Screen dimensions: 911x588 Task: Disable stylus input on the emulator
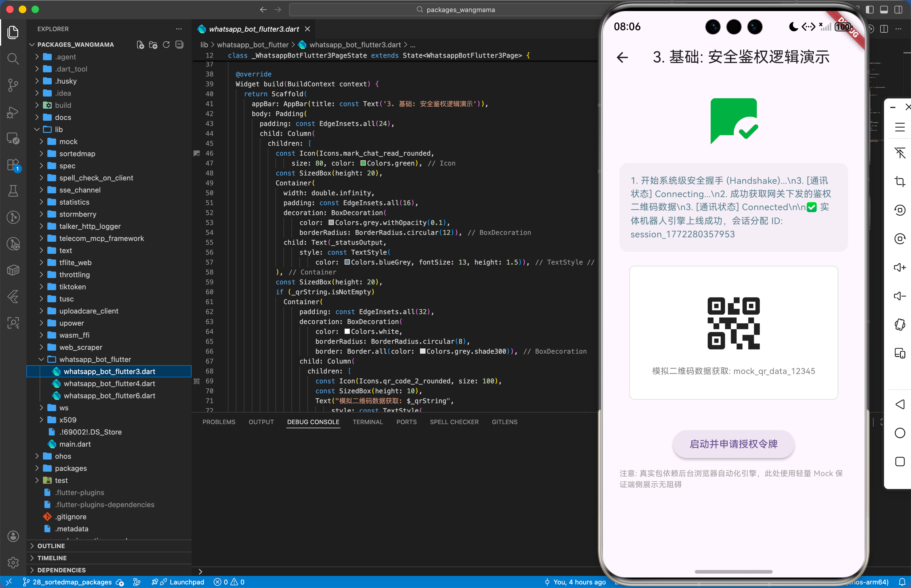pyautogui.click(x=900, y=153)
